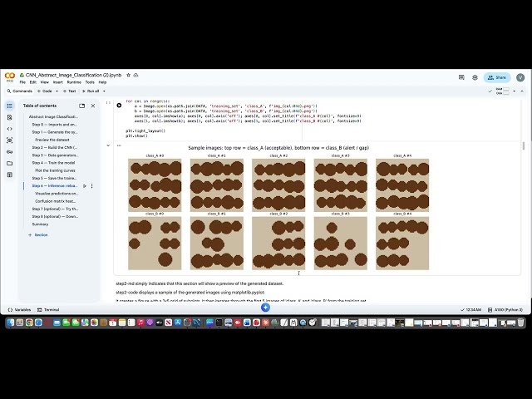Open the File menu
This screenshot has height=399, width=532.
(x=22, y=82)
